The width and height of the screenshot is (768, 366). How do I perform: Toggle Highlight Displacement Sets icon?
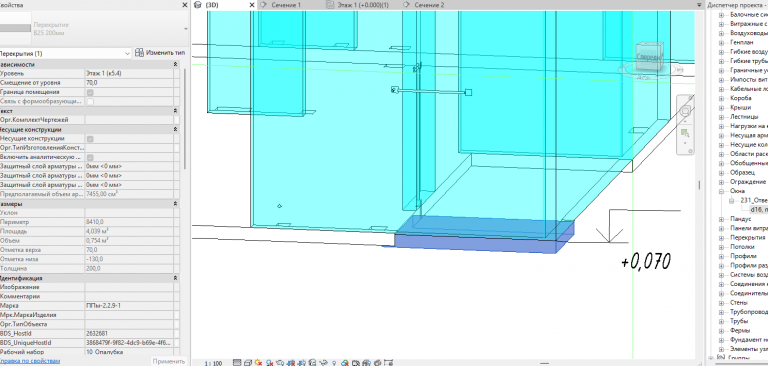(377, 363)
